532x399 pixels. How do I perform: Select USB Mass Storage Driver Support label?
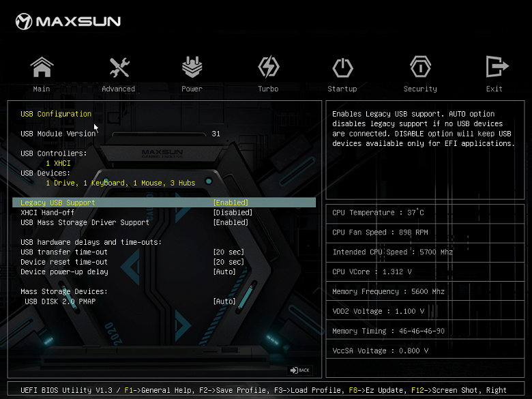[x=85, y=222]
